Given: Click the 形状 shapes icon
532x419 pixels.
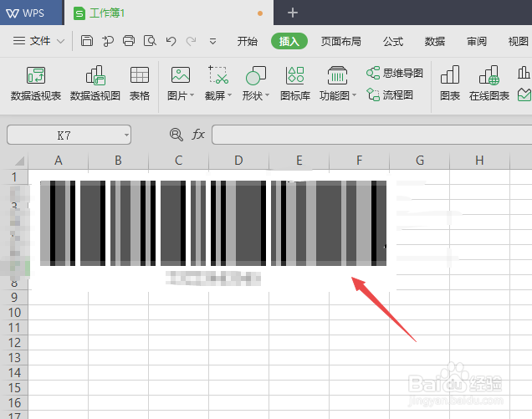Looking at the screenshot, I should click(255, 75).
